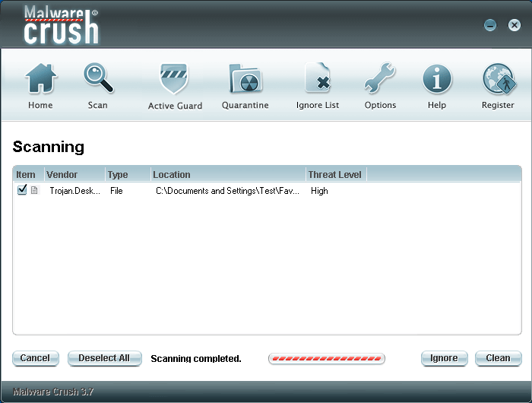Open the Ignore List icon
The image size is (532, 403).
318,79
